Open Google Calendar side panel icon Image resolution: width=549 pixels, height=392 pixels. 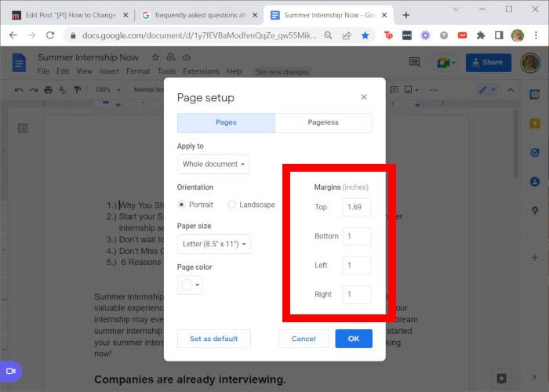tap(535, 95)
